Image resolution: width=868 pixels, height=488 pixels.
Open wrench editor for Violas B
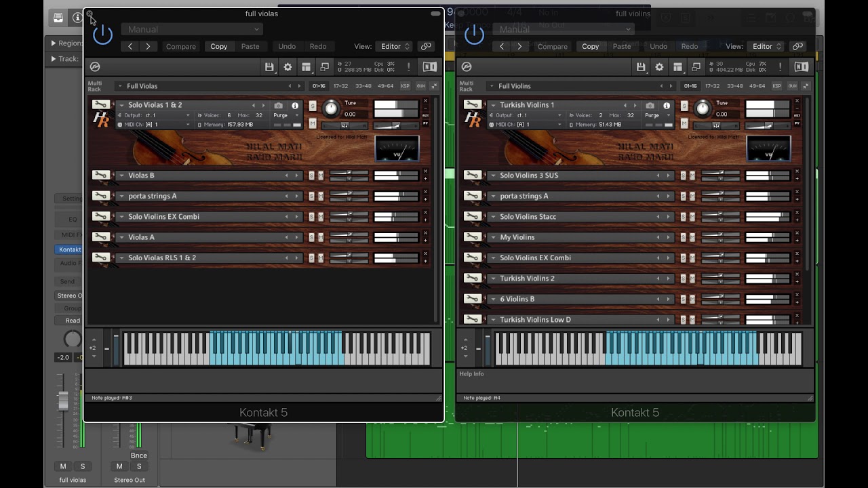101,176
